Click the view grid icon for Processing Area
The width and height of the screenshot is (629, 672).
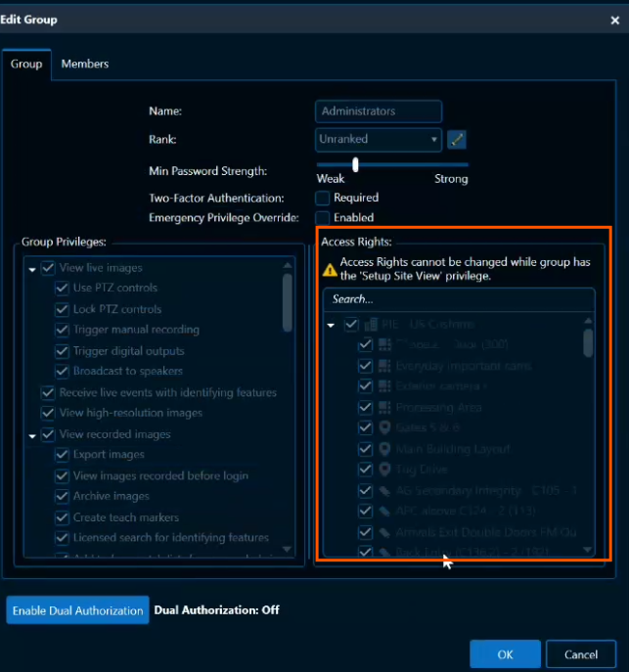[384, 407]
